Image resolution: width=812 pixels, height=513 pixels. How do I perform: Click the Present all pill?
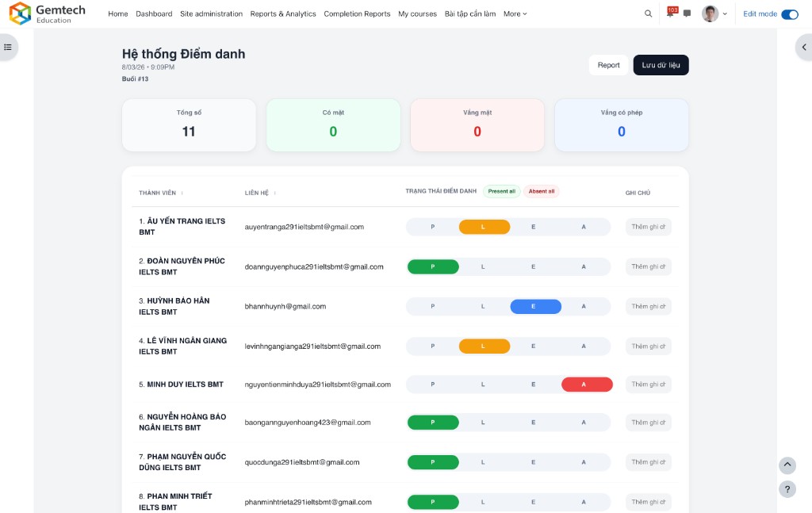[501, 191]
